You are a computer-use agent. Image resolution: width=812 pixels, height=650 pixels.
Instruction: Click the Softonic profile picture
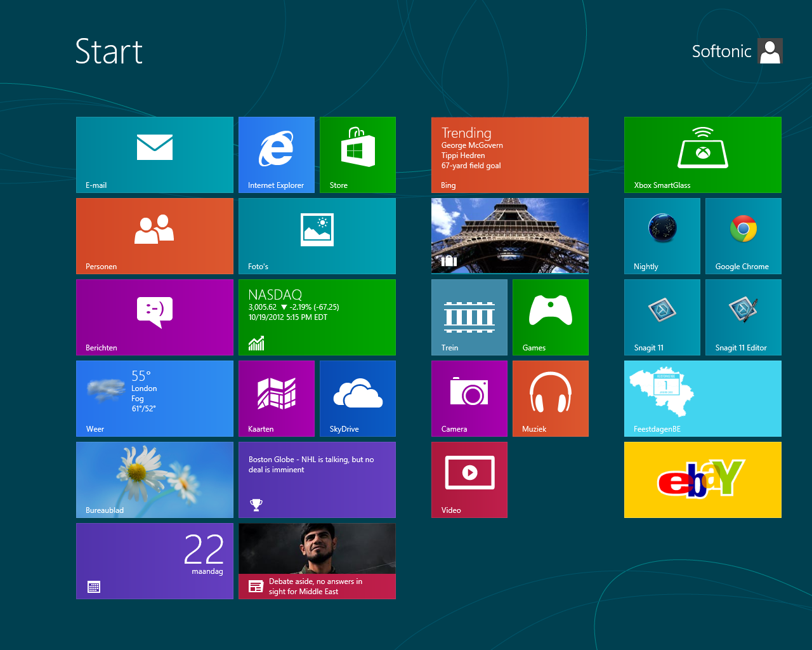click(x=769, y=51)
